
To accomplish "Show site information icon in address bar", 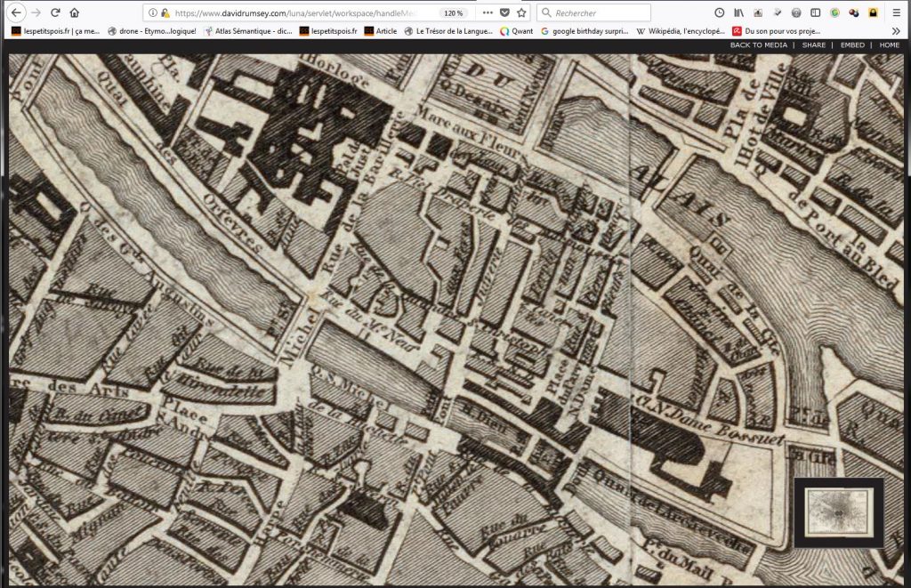I will [x=153, y=13].
